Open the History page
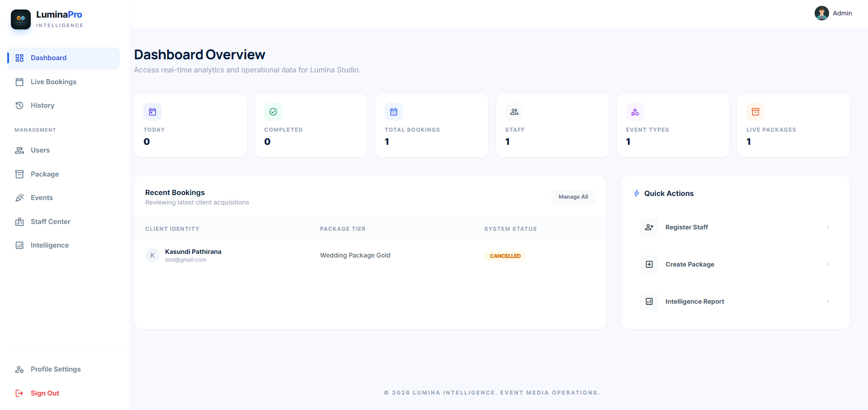868x410 pixels. tap(63, 105)
